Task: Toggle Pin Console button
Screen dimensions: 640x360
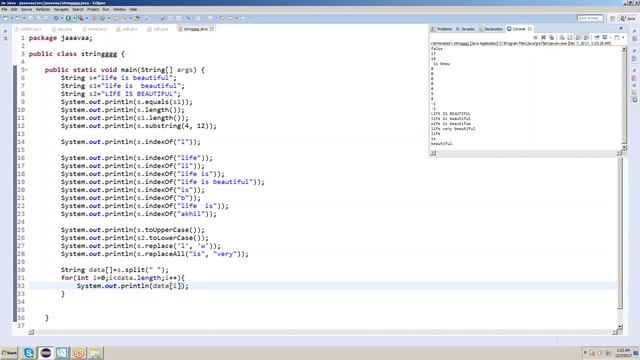Action: [x=597, y=38]
